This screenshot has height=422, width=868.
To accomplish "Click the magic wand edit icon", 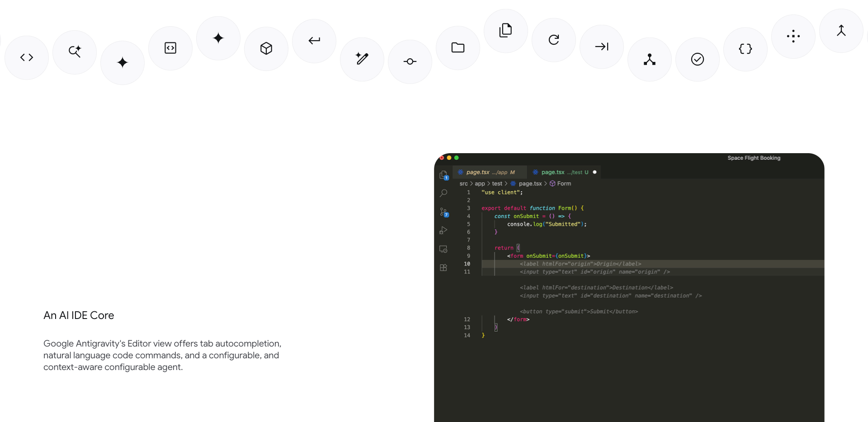I will (362, 59).
